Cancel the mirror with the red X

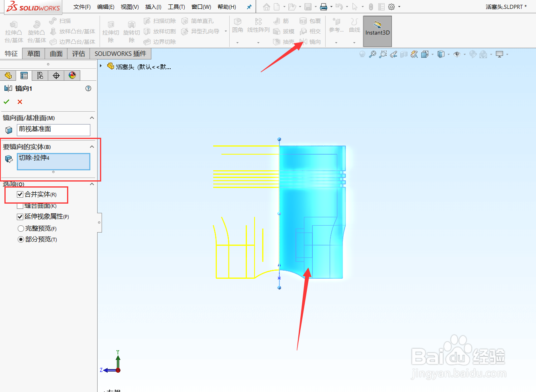(x=19, y=101)
